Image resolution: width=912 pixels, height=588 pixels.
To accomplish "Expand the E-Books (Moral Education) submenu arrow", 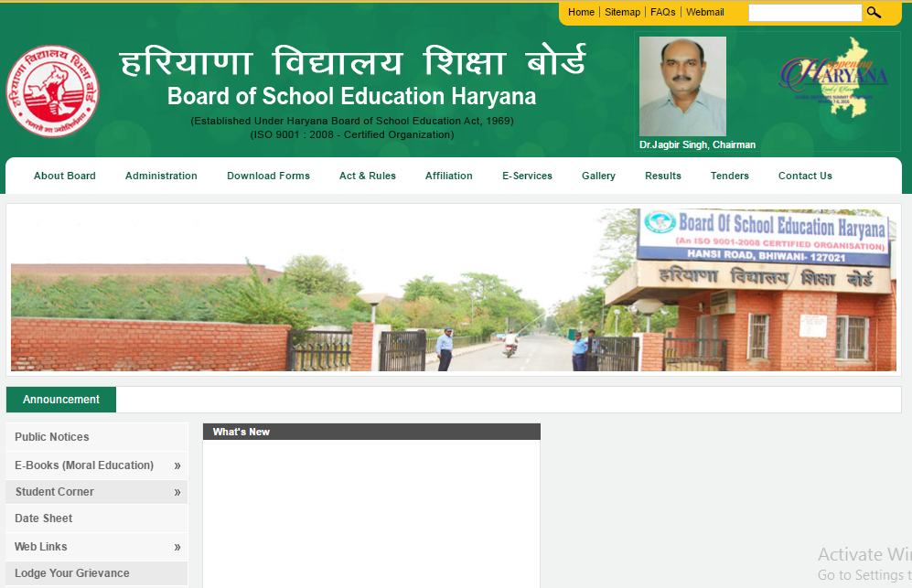I will pyautogui.click(x=177, y=465).
